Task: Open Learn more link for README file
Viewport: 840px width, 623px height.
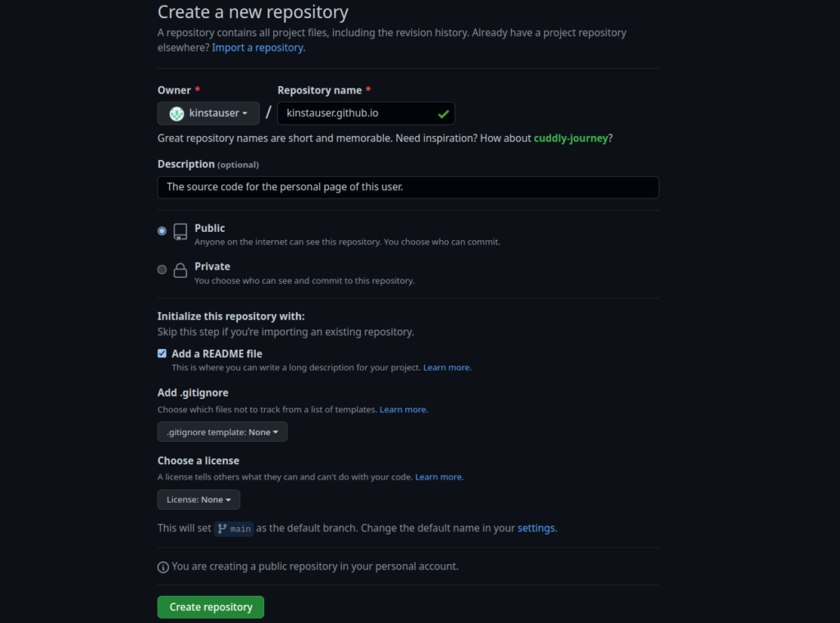Action: pyautogui.click(x=447, y=367)
